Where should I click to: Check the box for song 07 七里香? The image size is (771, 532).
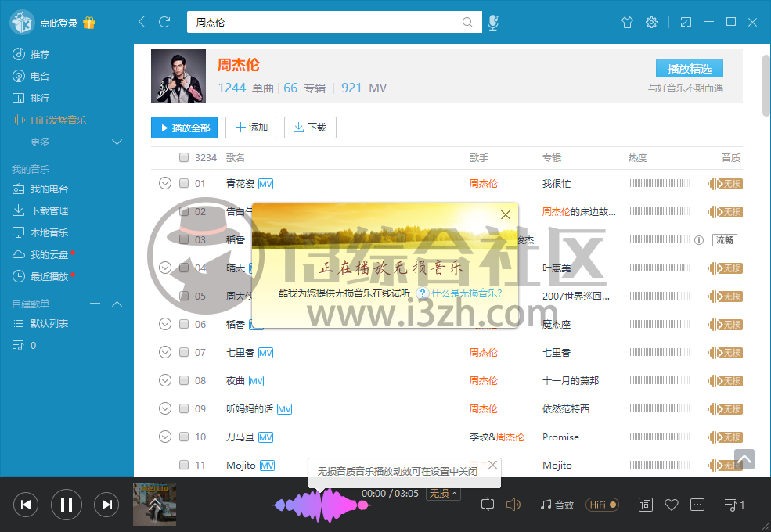[184, 352]
